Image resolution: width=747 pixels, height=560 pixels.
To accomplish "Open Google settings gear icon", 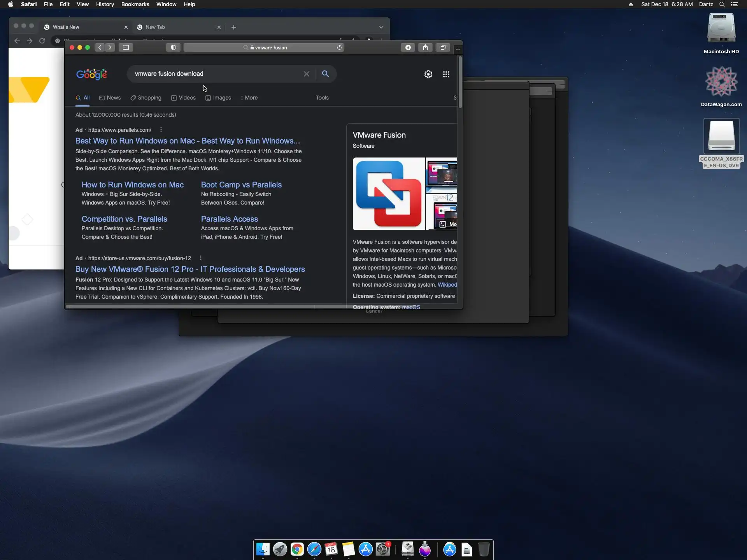I will coord(428,74).
